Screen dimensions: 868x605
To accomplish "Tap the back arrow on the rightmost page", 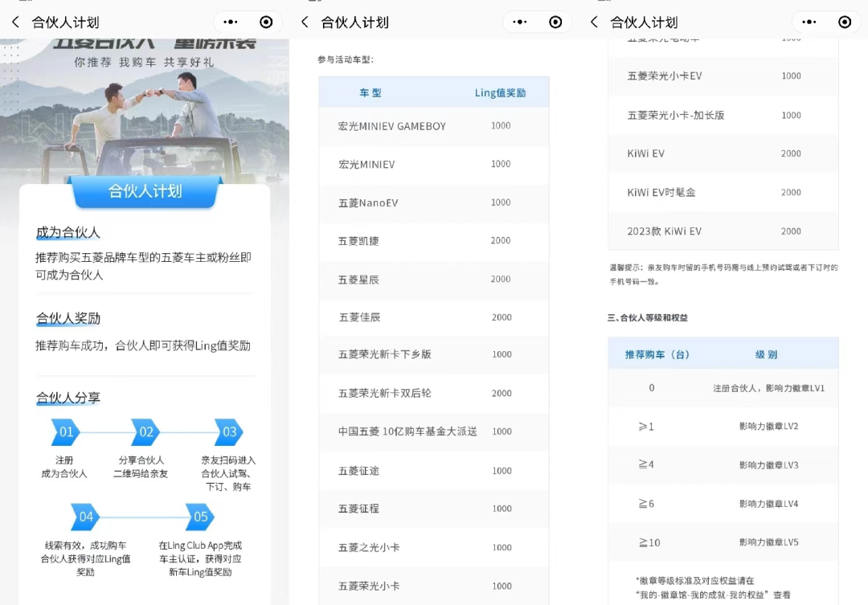I will (595, 22).
